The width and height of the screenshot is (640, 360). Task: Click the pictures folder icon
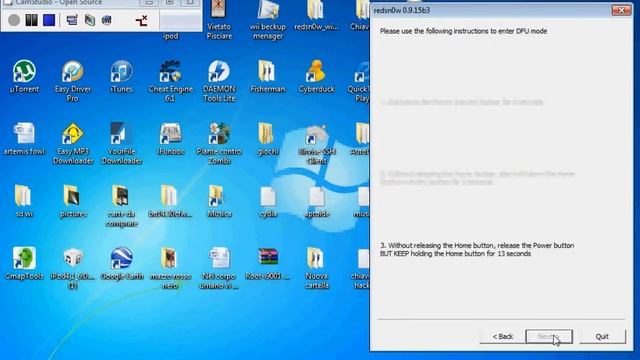(x=73, y=201)
